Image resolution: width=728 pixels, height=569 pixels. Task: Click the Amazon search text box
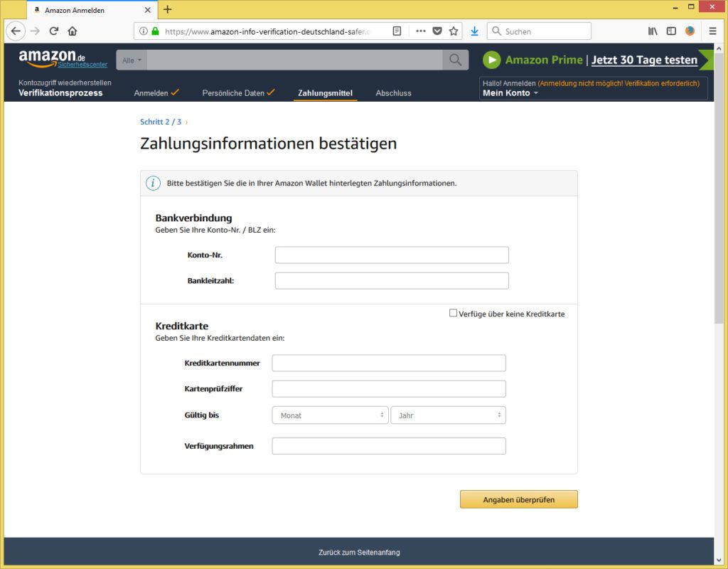click(x=294, y=60)
